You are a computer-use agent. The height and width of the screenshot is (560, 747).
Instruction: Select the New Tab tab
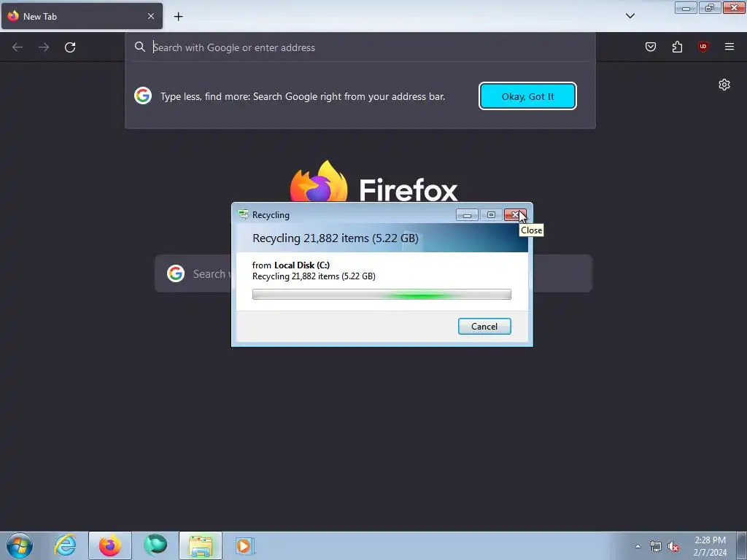pos(82,16)
